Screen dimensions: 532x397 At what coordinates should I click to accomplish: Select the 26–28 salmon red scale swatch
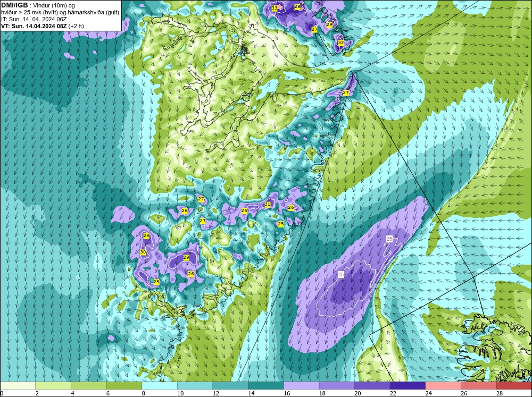pos(478,385)
